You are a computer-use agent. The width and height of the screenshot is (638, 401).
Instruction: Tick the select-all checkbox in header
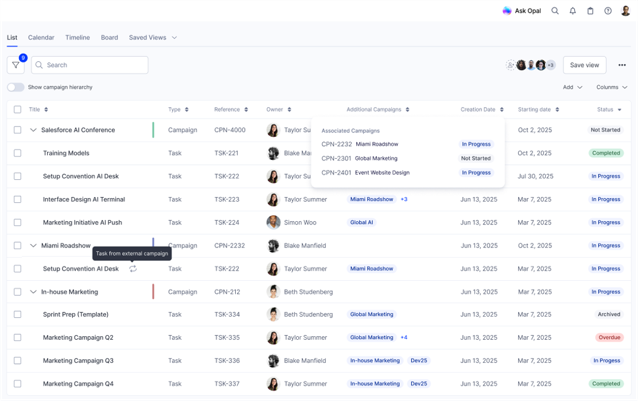click(17, 110)
